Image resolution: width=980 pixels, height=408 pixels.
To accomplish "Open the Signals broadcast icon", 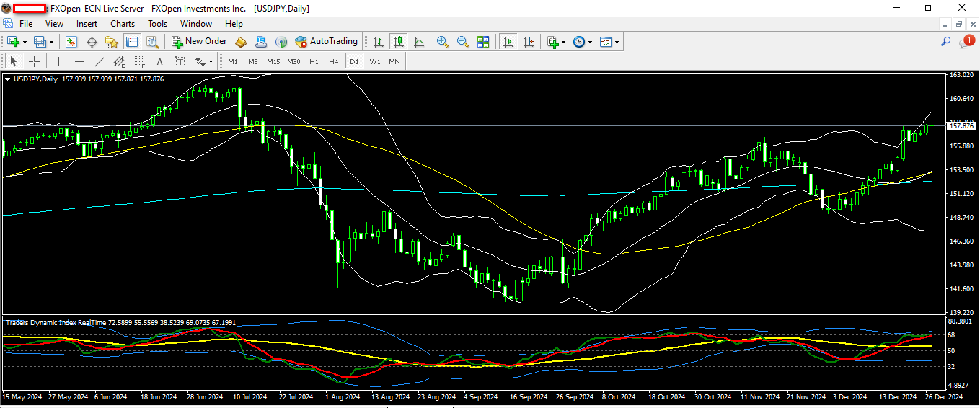I will point(281,42).
